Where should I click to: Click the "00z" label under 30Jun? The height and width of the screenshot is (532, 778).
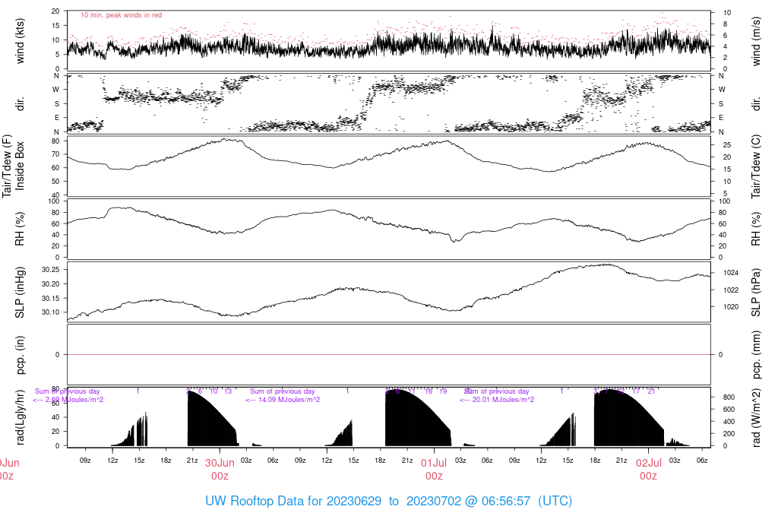[220, 477]
